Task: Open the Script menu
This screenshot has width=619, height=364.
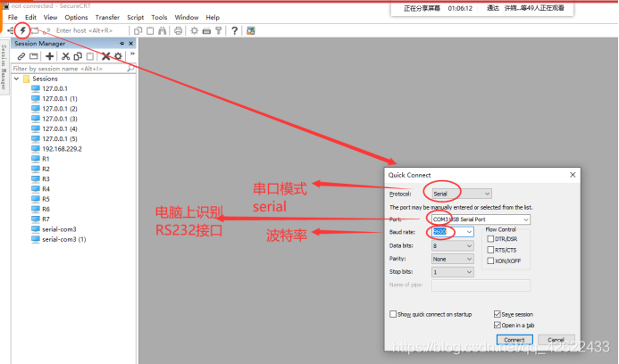Action: pyautogui.click(x=135, y=17)
